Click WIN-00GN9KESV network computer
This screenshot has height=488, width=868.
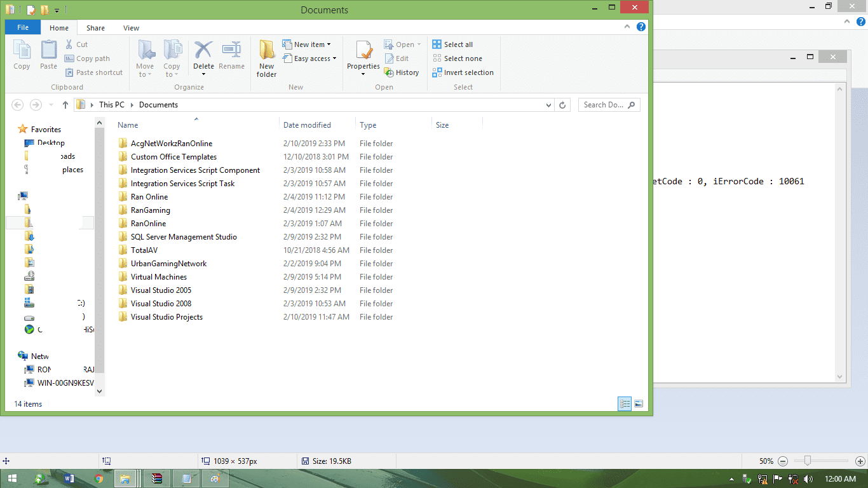click(x=65, y=383)
